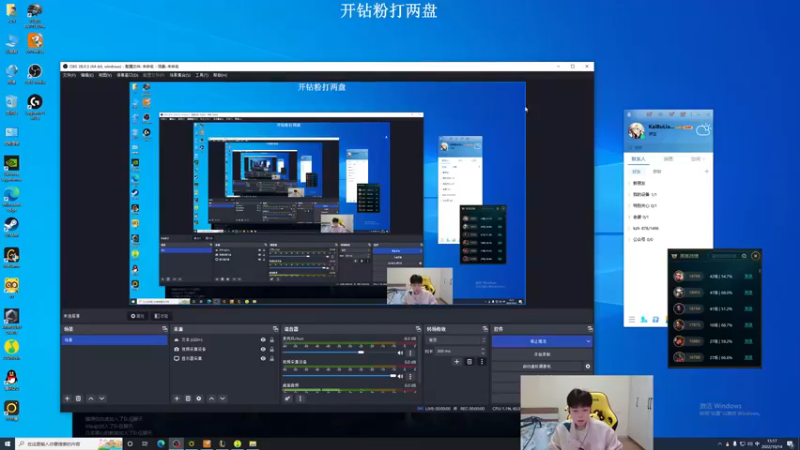Move scene down with arrow icon
The width and height of the screenshot is (800, 450).
point(102,398)
